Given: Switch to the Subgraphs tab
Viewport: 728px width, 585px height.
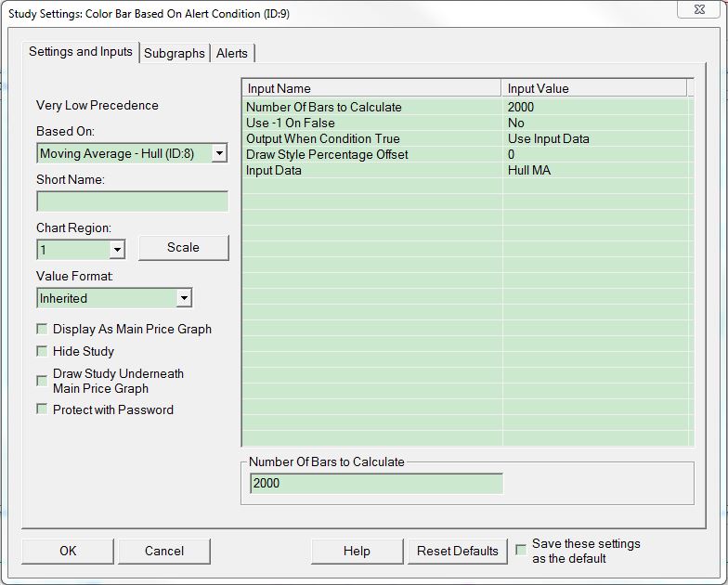Looking at the screenshot, I should (174, 53).
